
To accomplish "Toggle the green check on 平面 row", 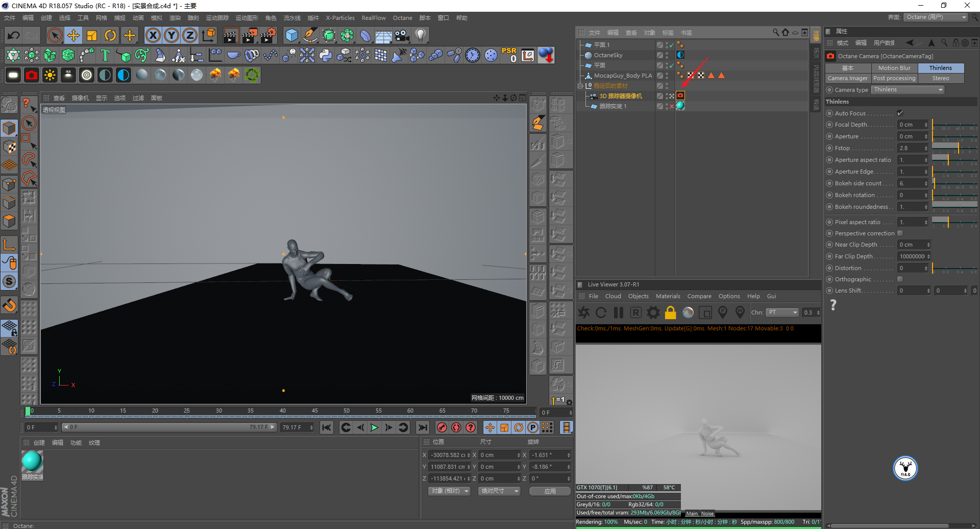I will tap(672, 65).
